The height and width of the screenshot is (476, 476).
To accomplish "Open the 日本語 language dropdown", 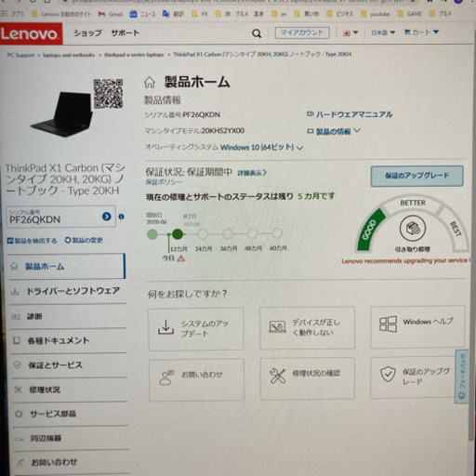I will click(383, 33).
